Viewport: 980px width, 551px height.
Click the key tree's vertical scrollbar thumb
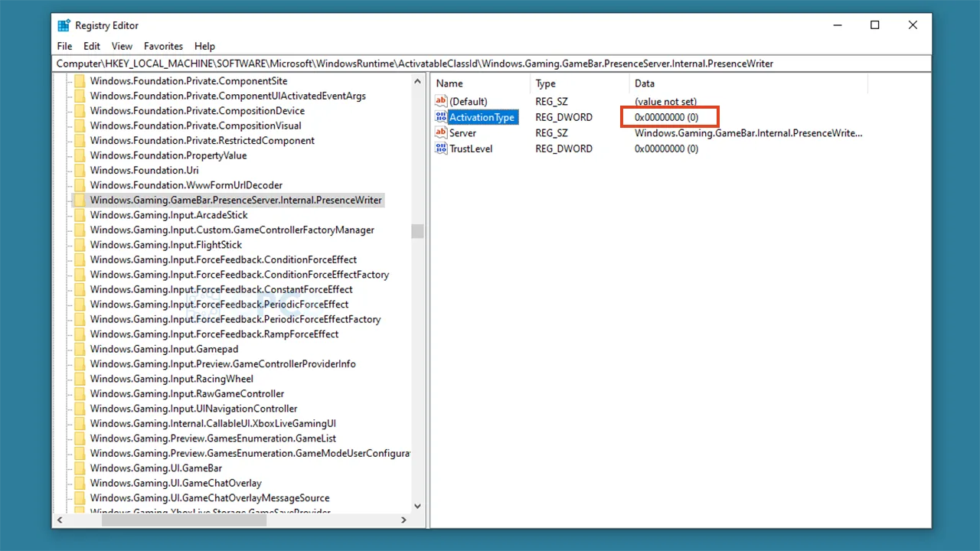click(417, 231)
